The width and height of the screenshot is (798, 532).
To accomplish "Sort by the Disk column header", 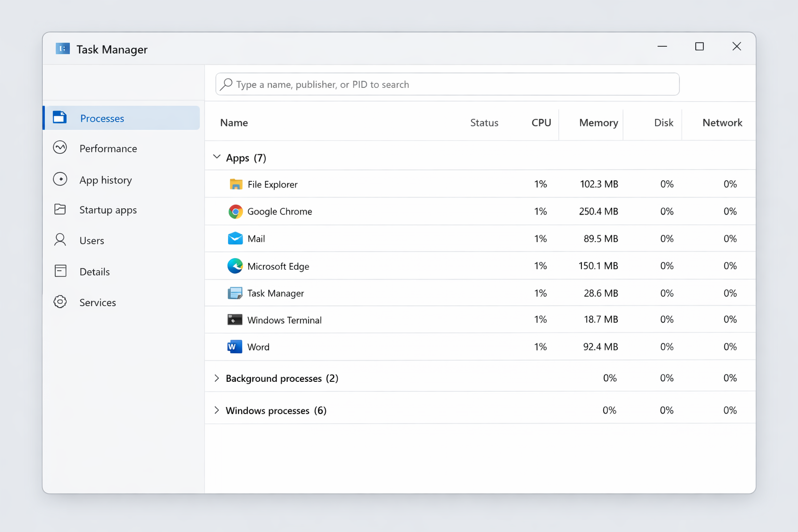I will pos(663,123).
